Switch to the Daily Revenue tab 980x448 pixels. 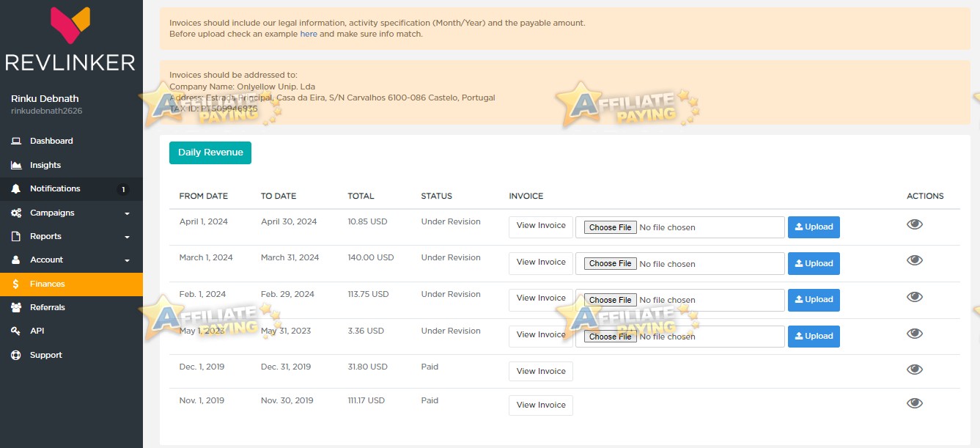click(x=210, y=153)
